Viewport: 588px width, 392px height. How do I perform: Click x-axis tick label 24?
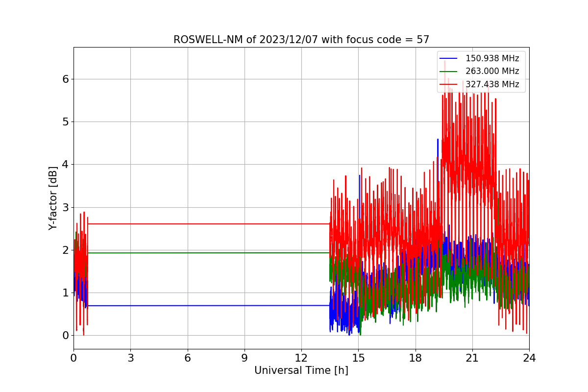529,358
